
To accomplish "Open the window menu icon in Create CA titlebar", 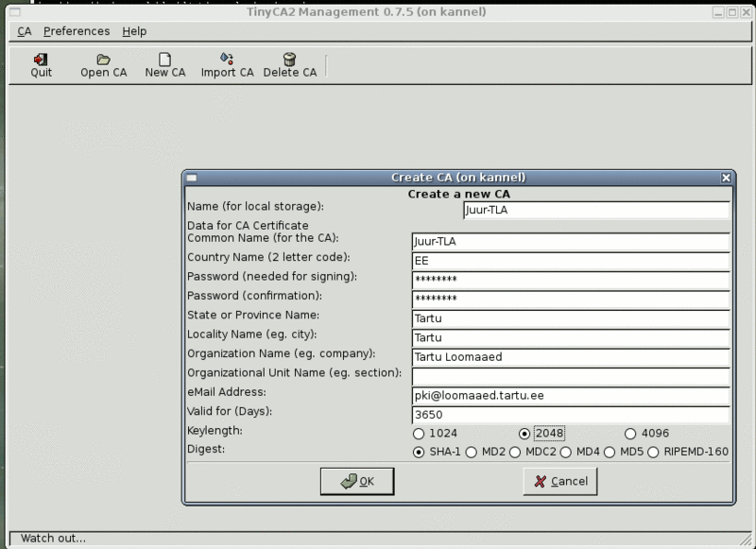I will click(x=191, y=178).
